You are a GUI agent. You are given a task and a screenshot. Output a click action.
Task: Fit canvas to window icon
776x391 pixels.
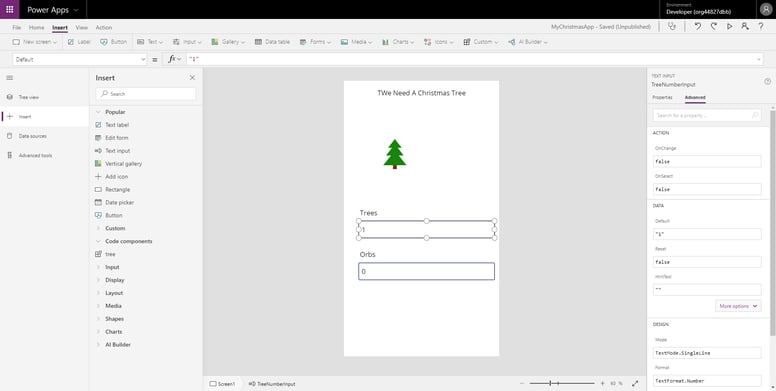635,384
